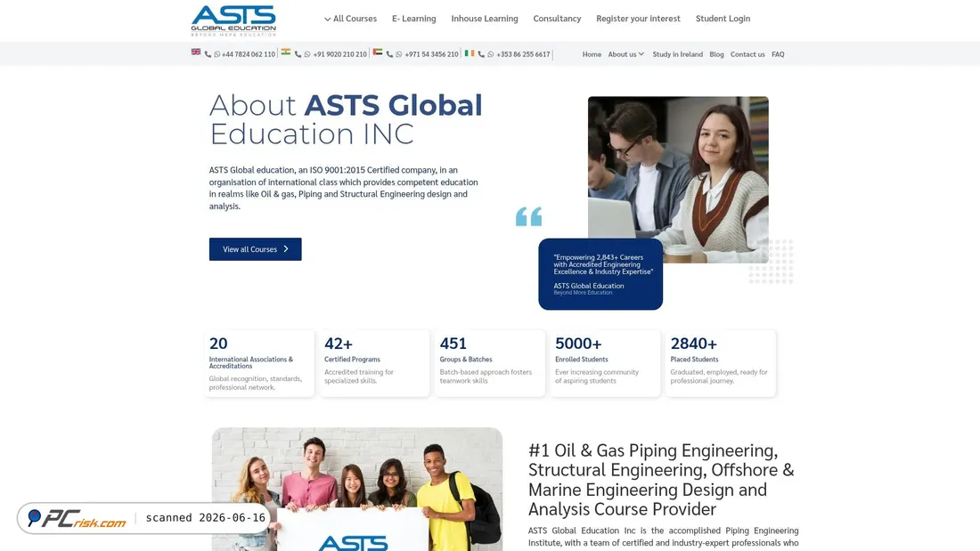The width and height of the screenshot is (980, 551).
Task: Go to the Home link
Action: pyautogui.click(x=592, y=54)
